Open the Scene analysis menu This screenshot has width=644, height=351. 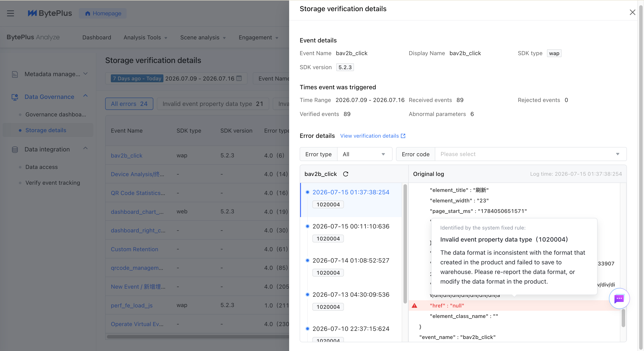coord(203,37)
